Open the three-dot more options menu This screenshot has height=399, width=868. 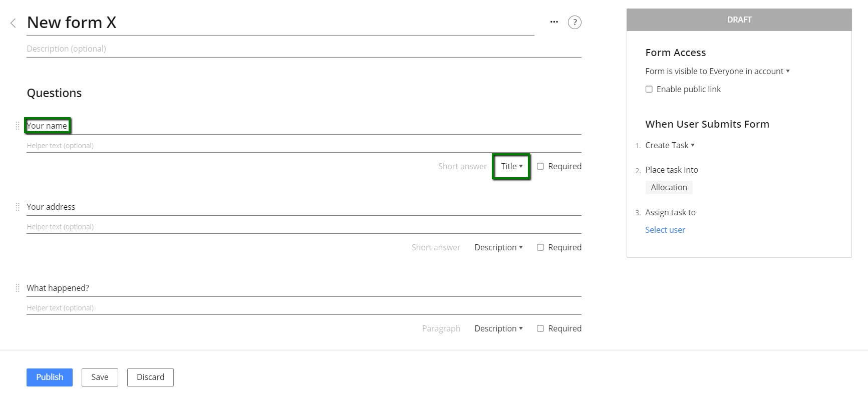click(554, 22)
